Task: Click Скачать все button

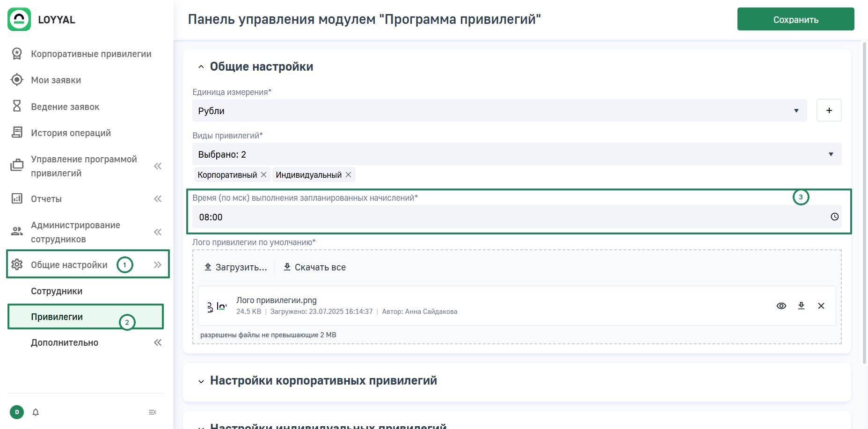Action: 315,267
